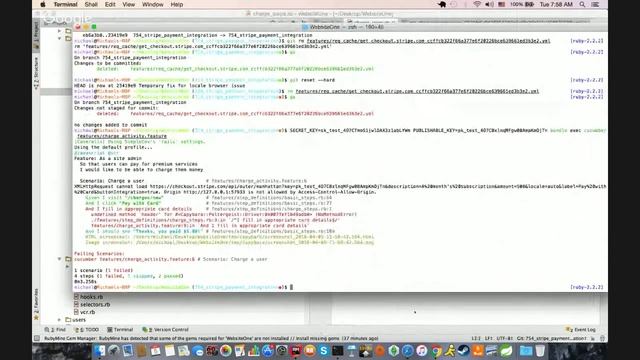
Task: Open Numbers chart icon in Dock
Action: (x=253, y=351)
